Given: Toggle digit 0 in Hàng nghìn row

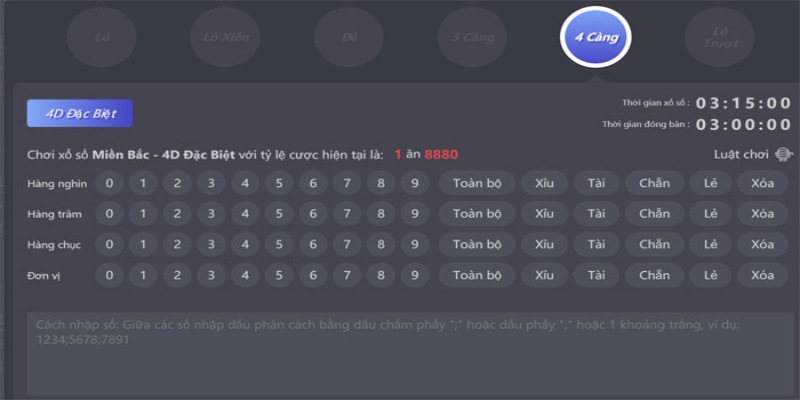Looking at the screenshot, I should 109,183.
